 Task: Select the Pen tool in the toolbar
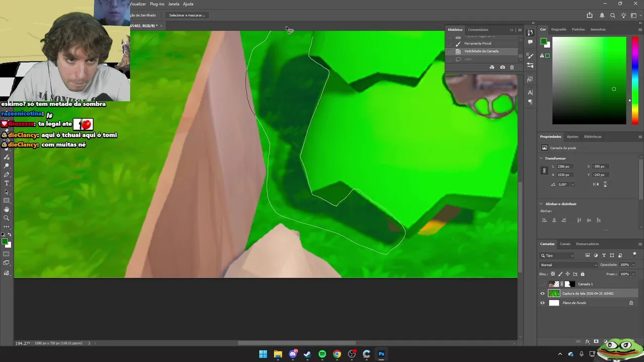pos(7,174)
